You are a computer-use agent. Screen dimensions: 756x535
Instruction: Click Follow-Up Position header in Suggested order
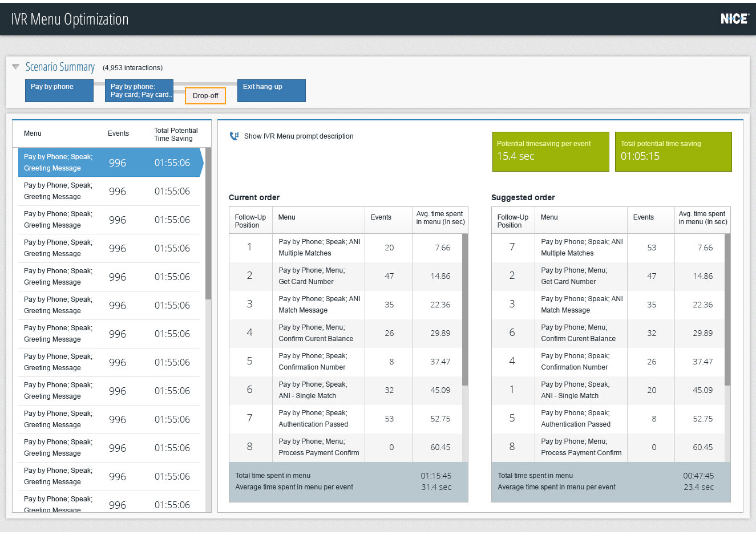513,221
